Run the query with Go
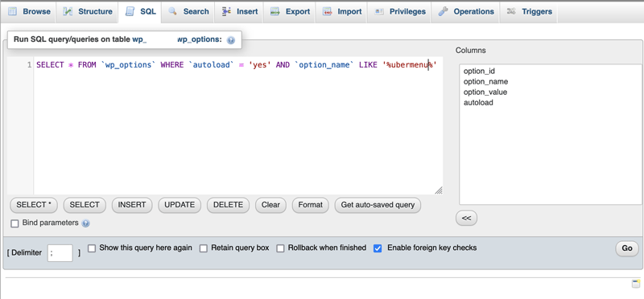644x299 pixels. 627,248
